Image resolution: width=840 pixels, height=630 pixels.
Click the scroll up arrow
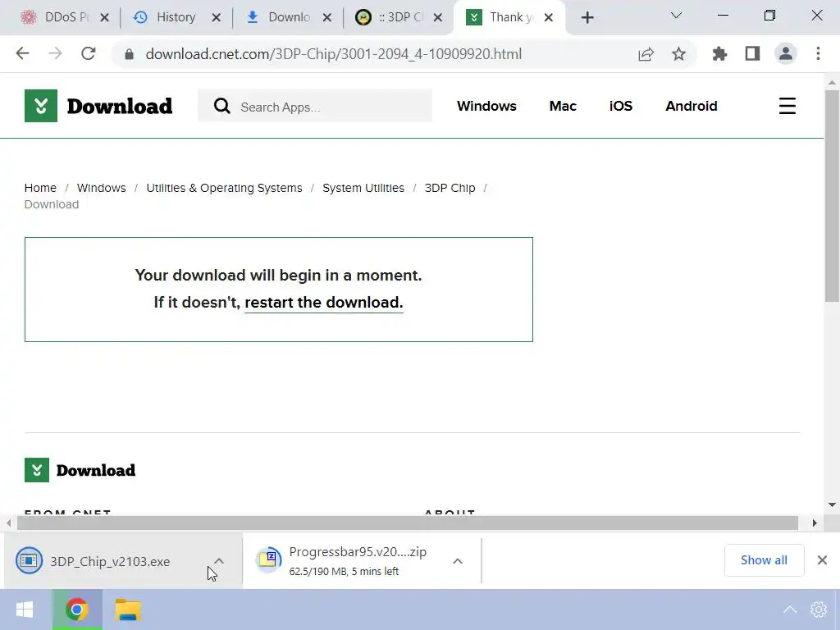[832, 83]
